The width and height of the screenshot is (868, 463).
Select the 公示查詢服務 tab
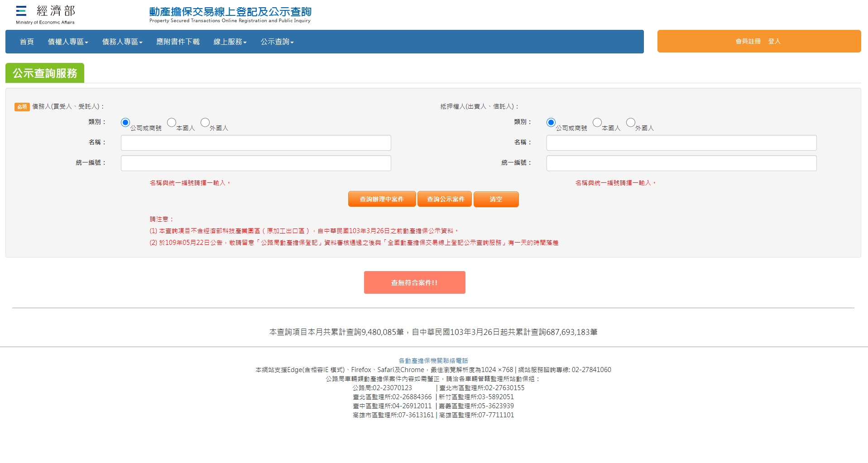coord(45,73)
